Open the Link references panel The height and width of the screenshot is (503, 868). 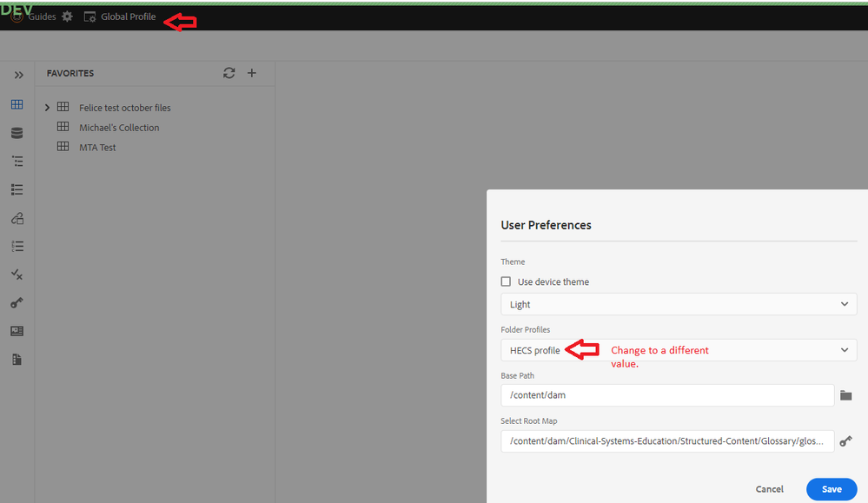17,218
